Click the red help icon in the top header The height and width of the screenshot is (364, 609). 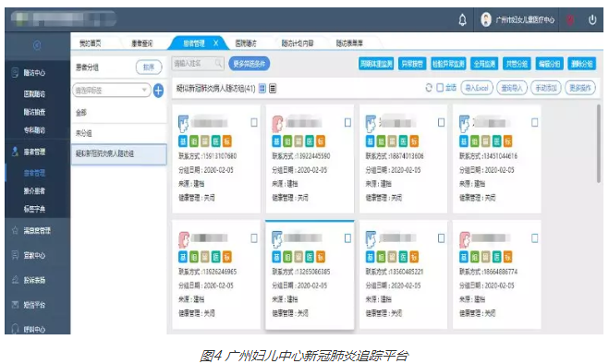(x=570, y=19)
